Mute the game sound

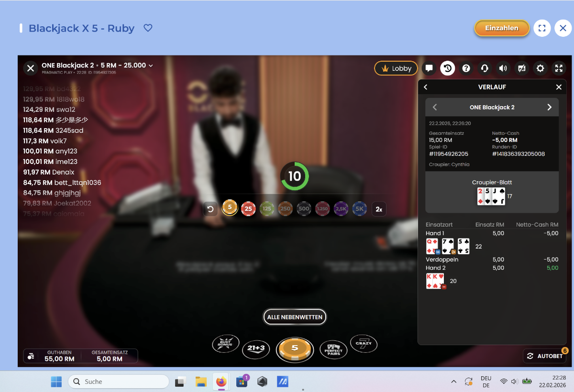pos(503,68)
